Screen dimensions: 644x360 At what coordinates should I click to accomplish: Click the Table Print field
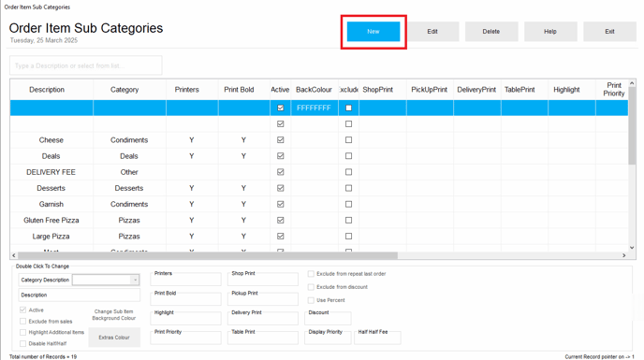pos(263,338)
